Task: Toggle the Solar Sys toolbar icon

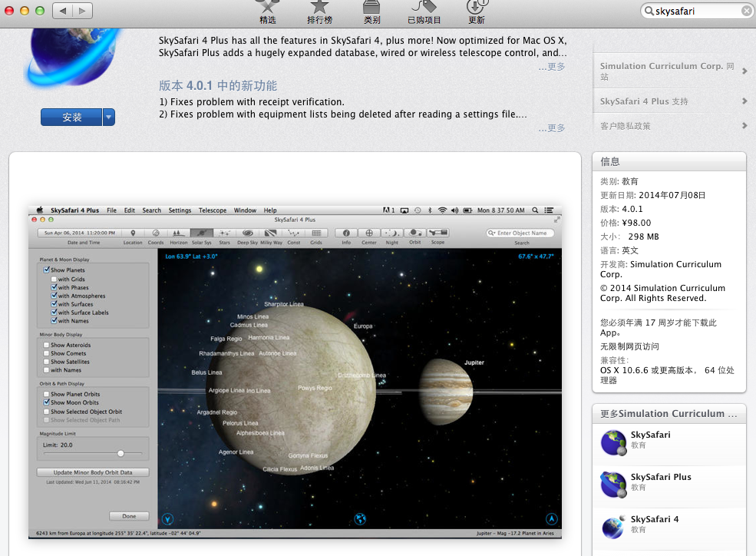Action: coord(202,233)
